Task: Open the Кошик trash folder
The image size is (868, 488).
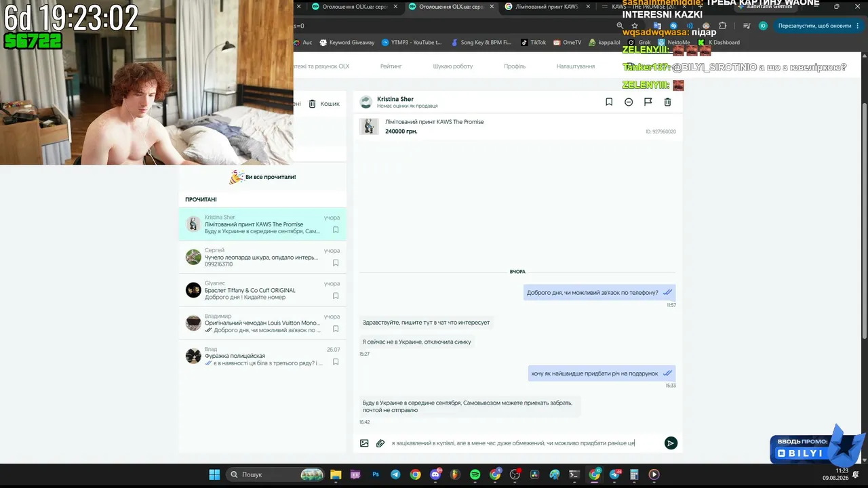Action: [324, 104]
